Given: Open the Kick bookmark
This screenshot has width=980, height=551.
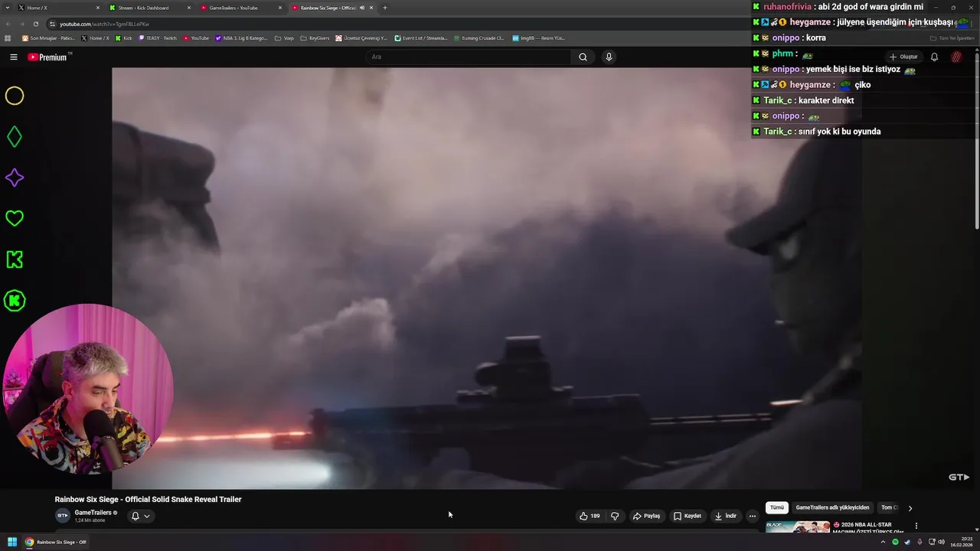Looking at the screenshot, I should pyautogui.click(x=123, y=37).
